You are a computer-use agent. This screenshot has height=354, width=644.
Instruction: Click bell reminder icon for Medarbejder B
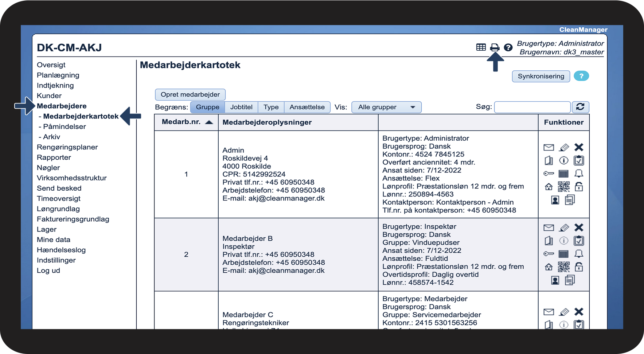[579, 254]
